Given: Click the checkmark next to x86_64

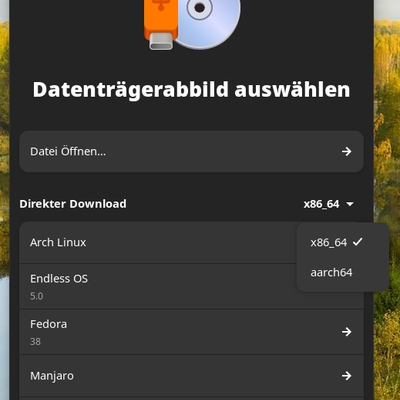Looking at the screenshot, I should coord(358,242).
